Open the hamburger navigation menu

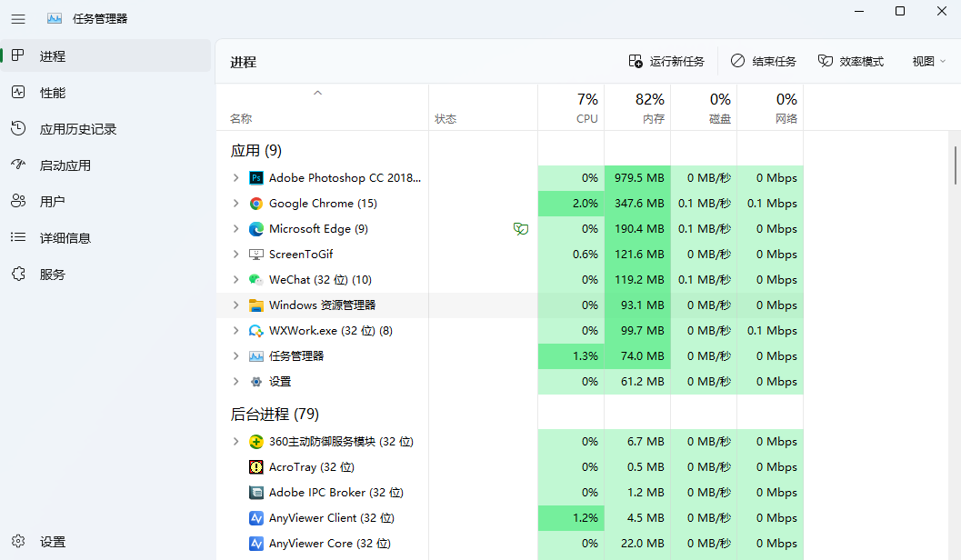pos(18,19)
